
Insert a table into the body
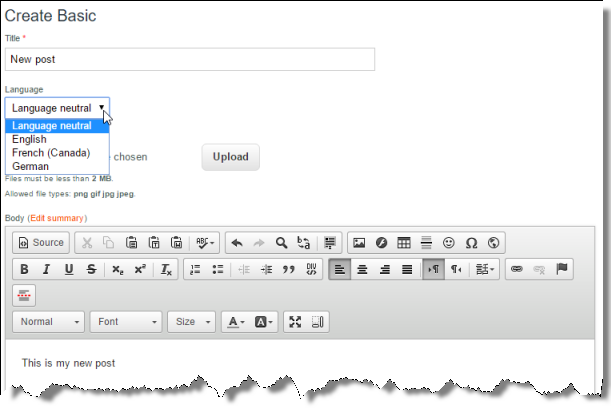(x=404, y=242)
